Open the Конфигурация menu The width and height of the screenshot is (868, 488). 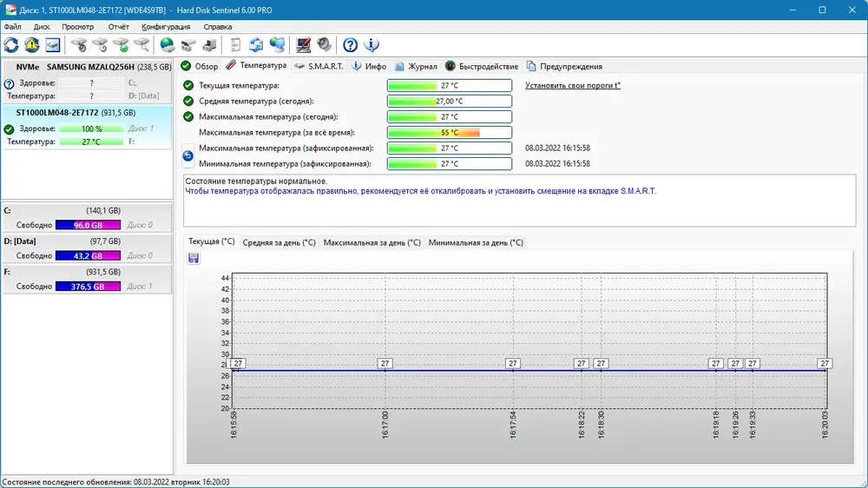(x=166, y=27)
